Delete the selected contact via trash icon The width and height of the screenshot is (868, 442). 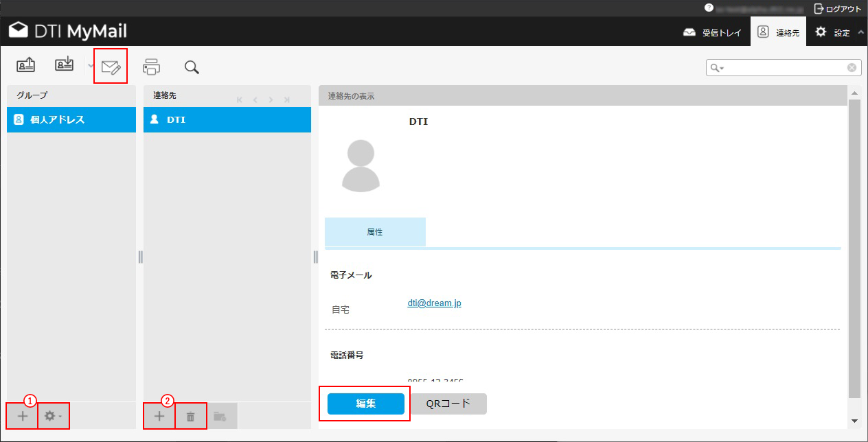191,416
